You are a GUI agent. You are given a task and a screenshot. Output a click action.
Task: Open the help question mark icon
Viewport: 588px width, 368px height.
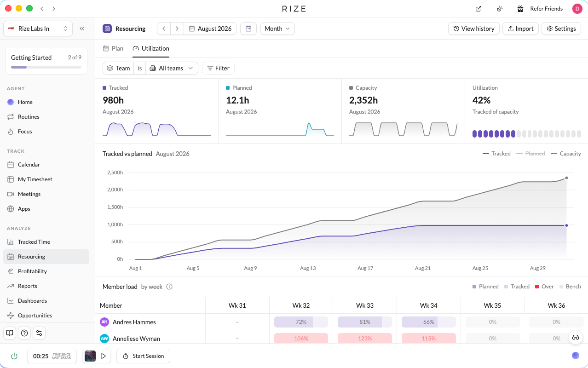[24, 333]
